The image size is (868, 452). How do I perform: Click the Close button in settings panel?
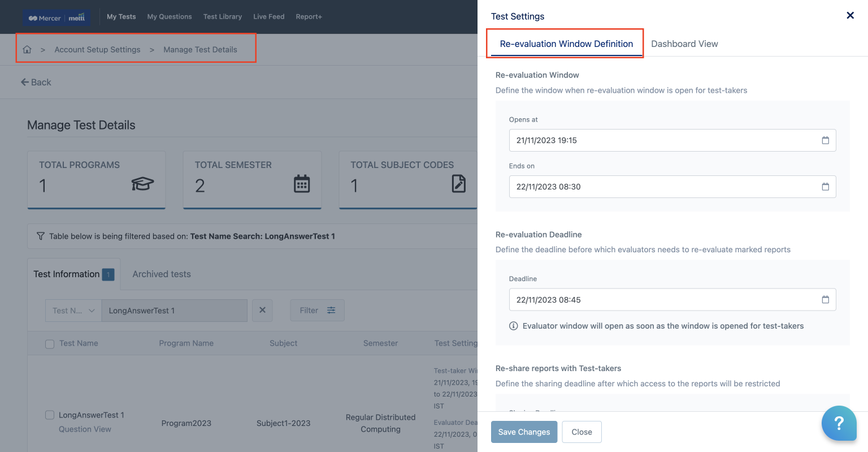581,432
